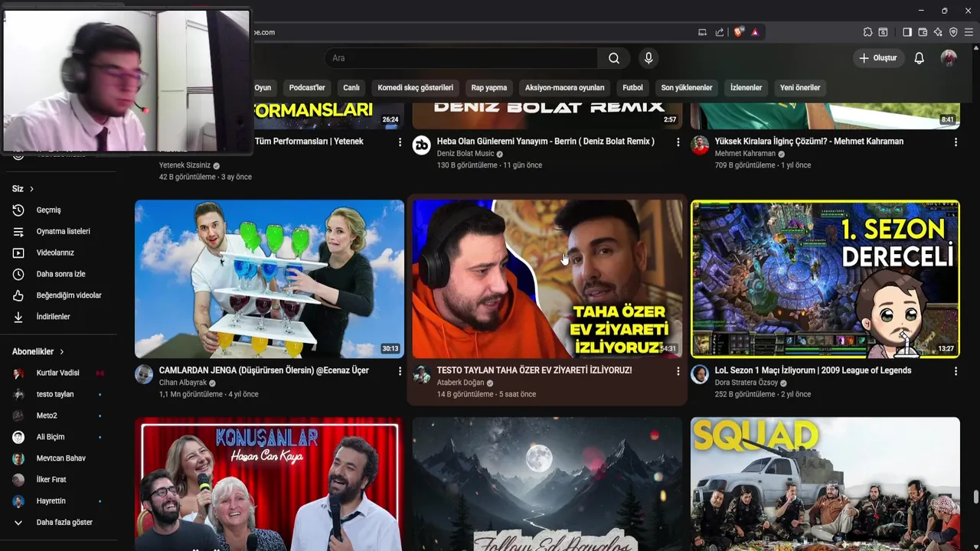
Task: Open more options for CAMLARDAN JENGA video
Action: (x=400, y=371)
